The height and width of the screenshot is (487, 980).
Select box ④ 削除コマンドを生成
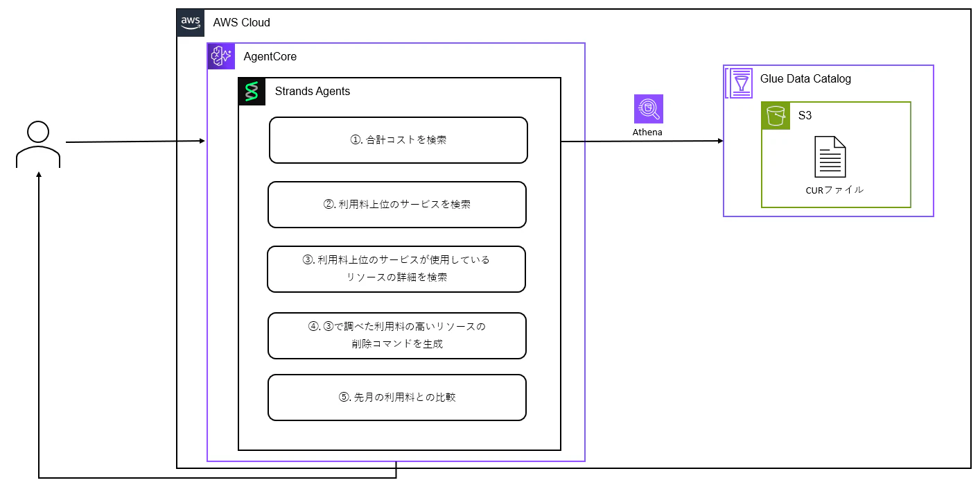coord(397,336)
